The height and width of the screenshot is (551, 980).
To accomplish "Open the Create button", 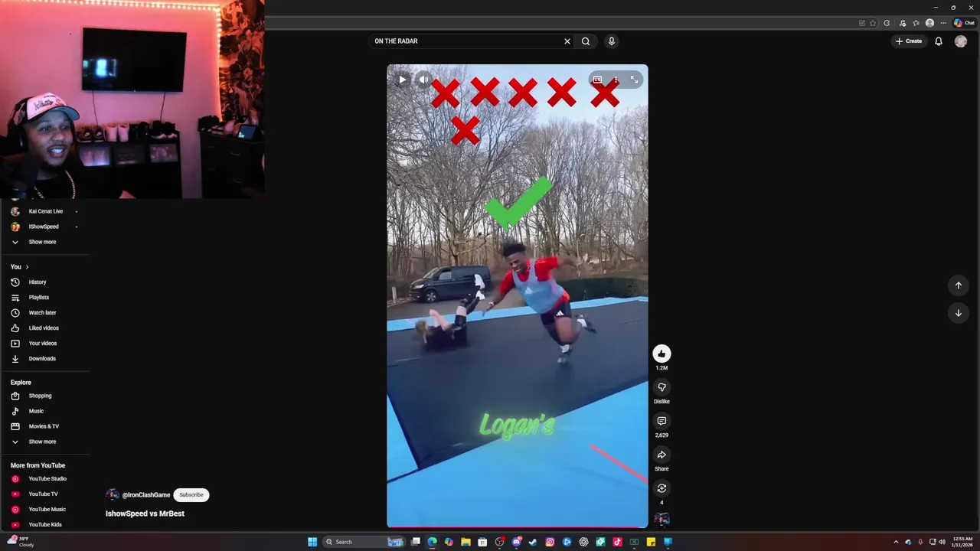I will point(909,41).
